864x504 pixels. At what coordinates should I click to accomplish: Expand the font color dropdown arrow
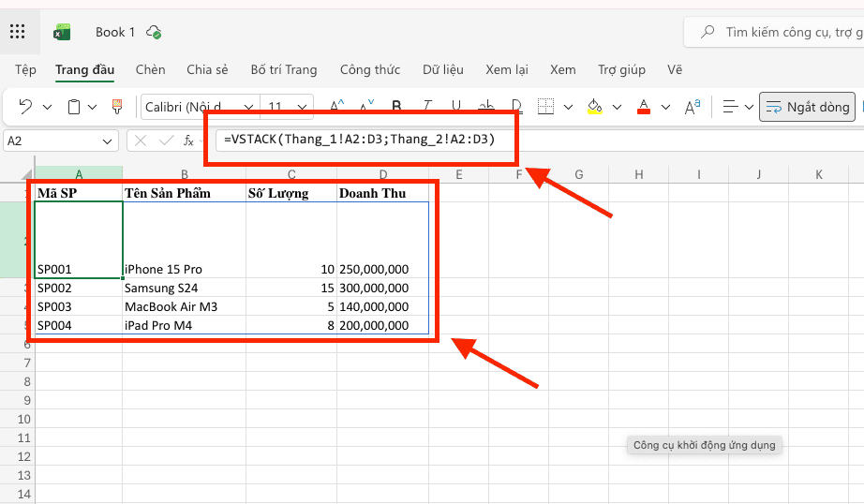(x=665, y=107)
